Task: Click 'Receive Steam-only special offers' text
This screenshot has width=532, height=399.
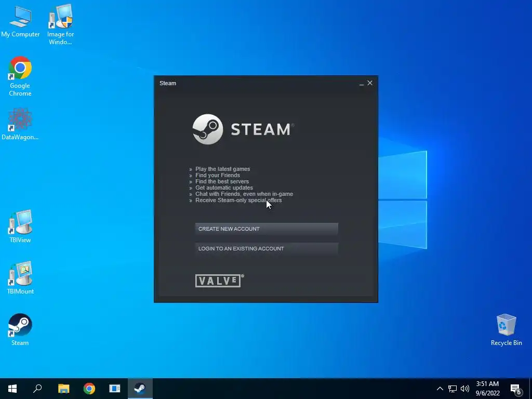Action: [x=238, y=200]
